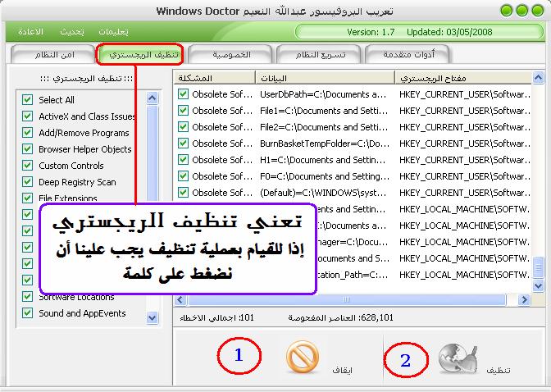Select the تسريع النظام tab
Screen dimensions: 551x392
pos(319,55)
